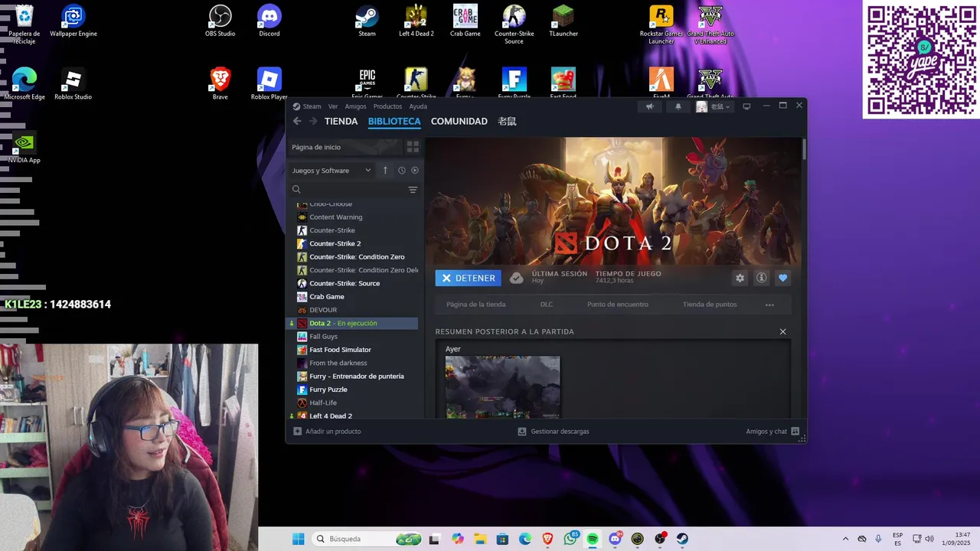
Task: Open Punto de encuentro link
Action: tap(618, 305)
